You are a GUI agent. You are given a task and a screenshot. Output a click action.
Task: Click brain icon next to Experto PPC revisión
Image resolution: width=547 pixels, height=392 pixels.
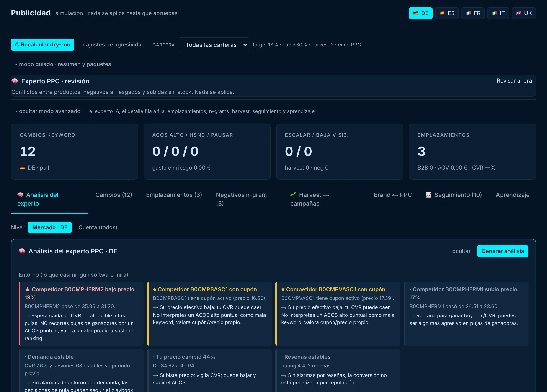coord(15,81)
